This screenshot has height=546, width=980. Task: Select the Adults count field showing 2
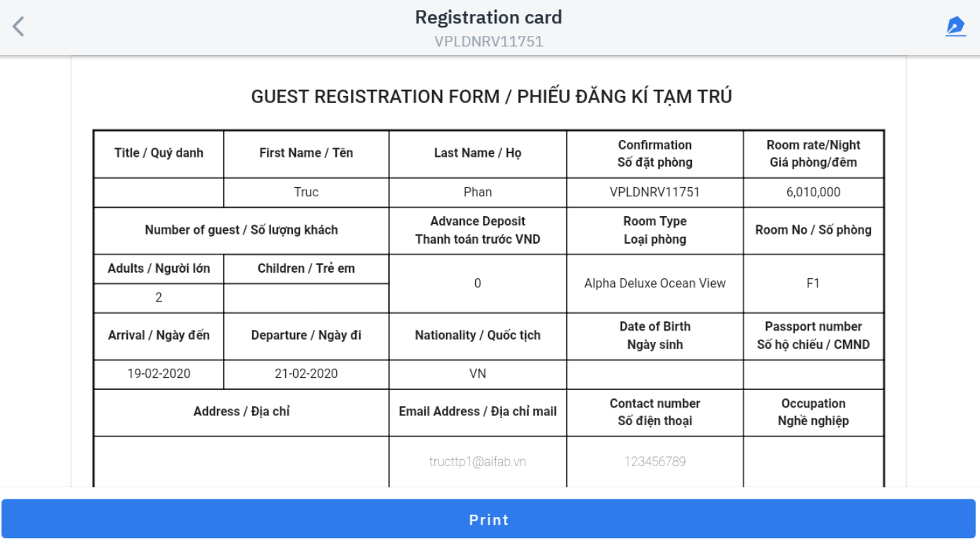click(159, 297)
